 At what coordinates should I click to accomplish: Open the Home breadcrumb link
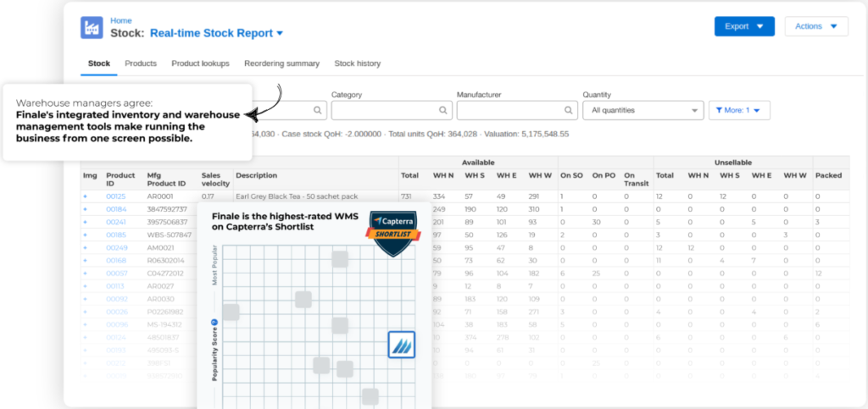point(120,20)
